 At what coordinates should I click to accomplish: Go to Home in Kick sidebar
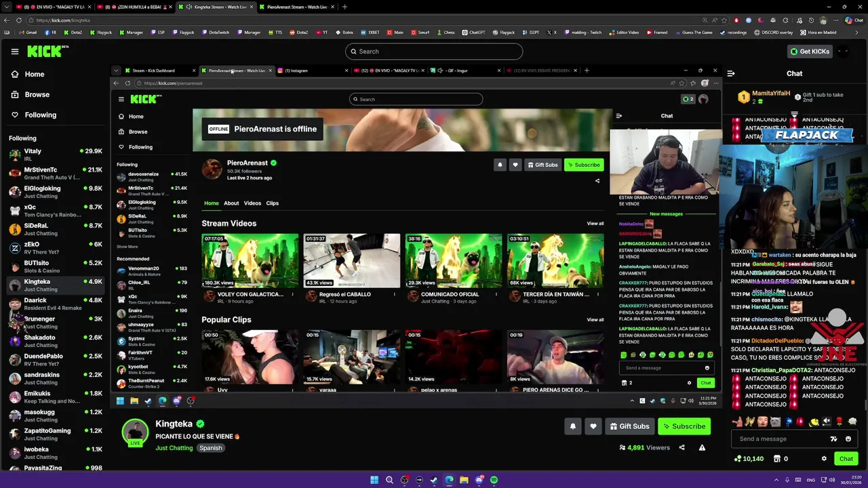tap(35, 75)
